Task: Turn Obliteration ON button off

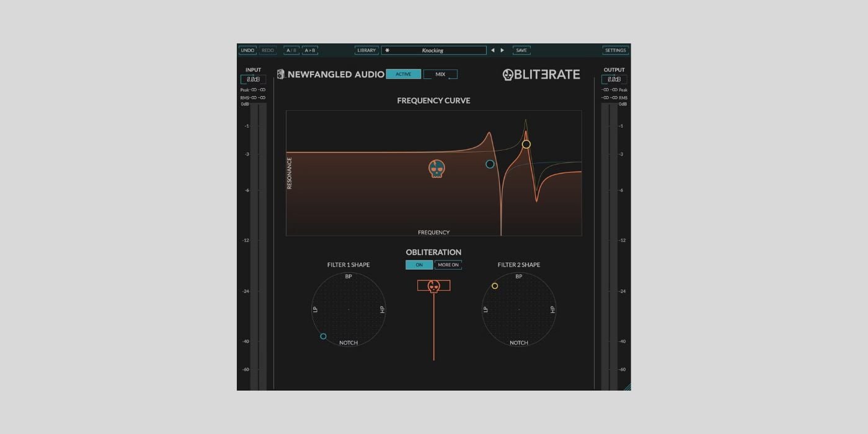Action: click(419, 265)
